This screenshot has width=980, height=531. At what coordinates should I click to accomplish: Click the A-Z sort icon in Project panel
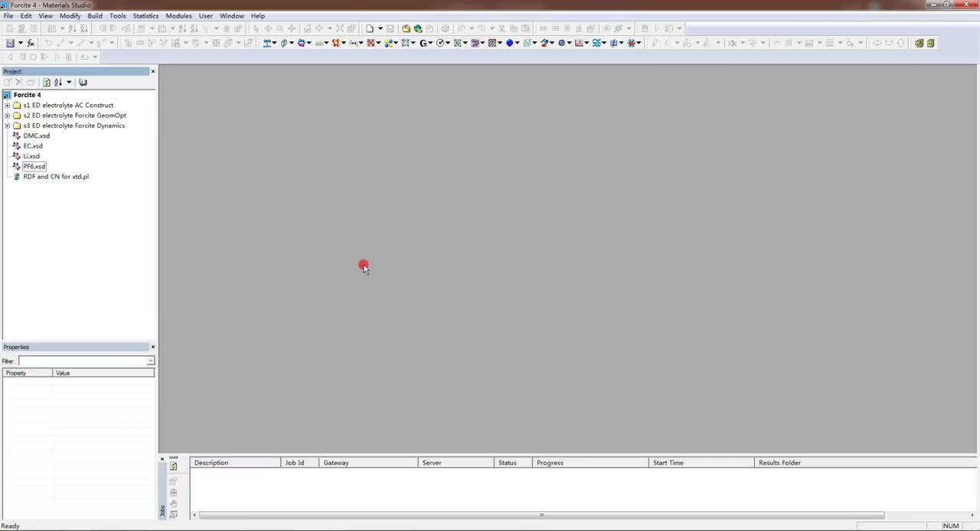pos(58,82)
